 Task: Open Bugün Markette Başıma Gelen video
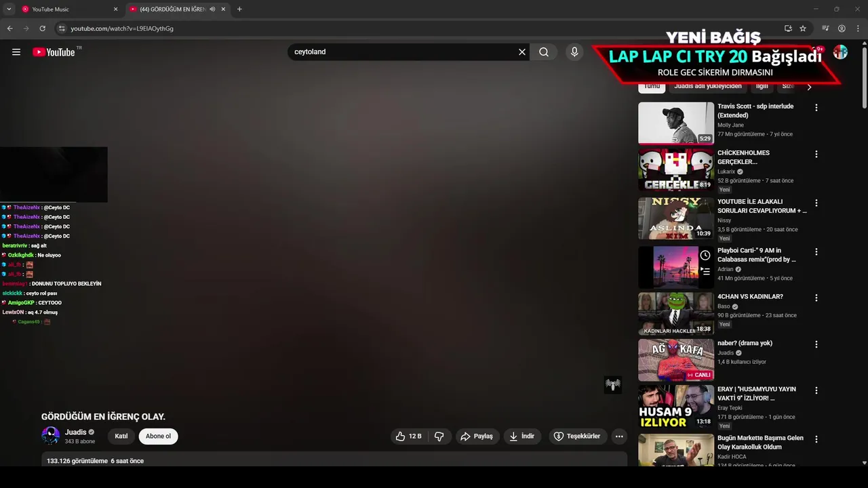click(760, 443)
